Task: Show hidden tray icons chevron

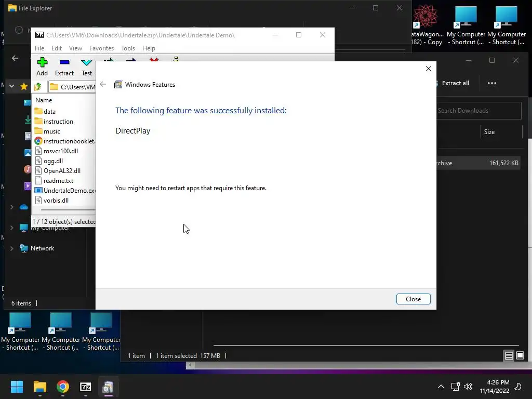Action: tap(441, 387)
